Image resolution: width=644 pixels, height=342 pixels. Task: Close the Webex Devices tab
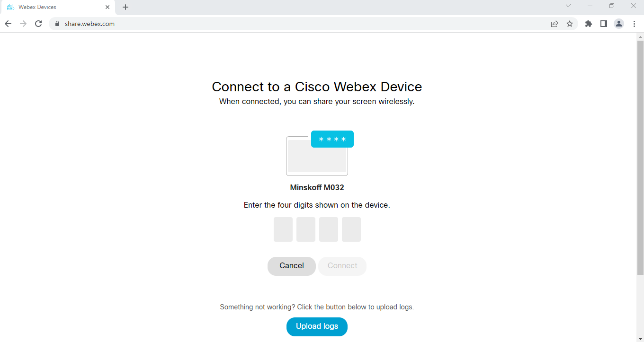(x=107, y=7)
